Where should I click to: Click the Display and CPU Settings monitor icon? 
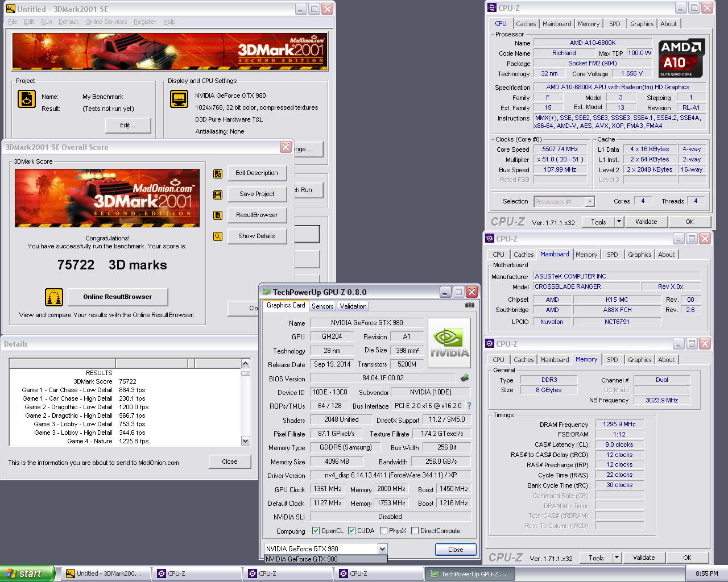(x=179, y=99)
